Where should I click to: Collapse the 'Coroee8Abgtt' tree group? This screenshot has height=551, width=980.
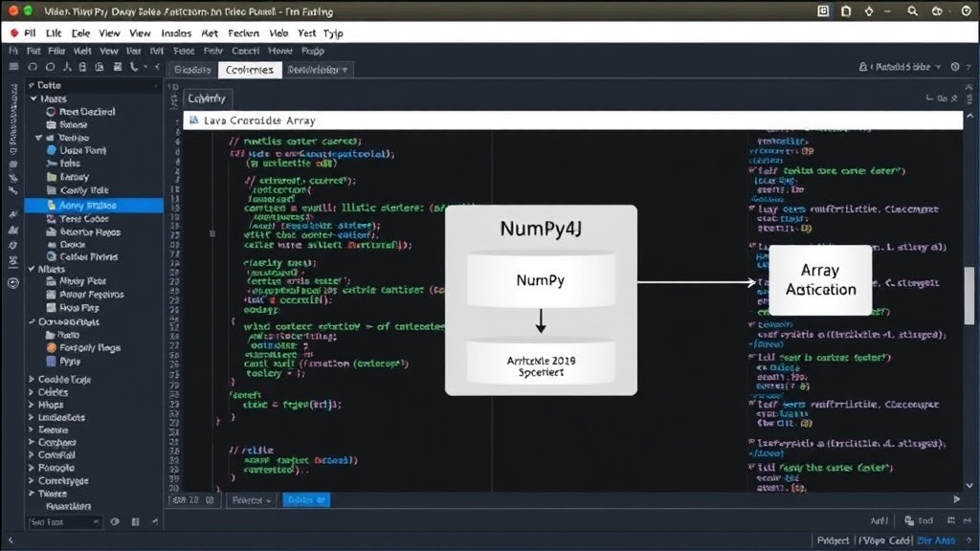coord(32,321)
